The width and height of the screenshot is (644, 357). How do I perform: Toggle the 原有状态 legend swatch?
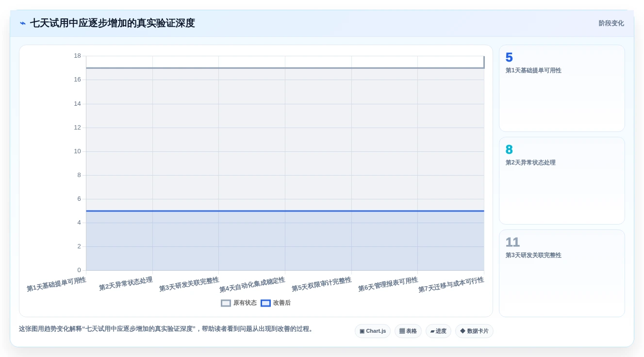226,303
